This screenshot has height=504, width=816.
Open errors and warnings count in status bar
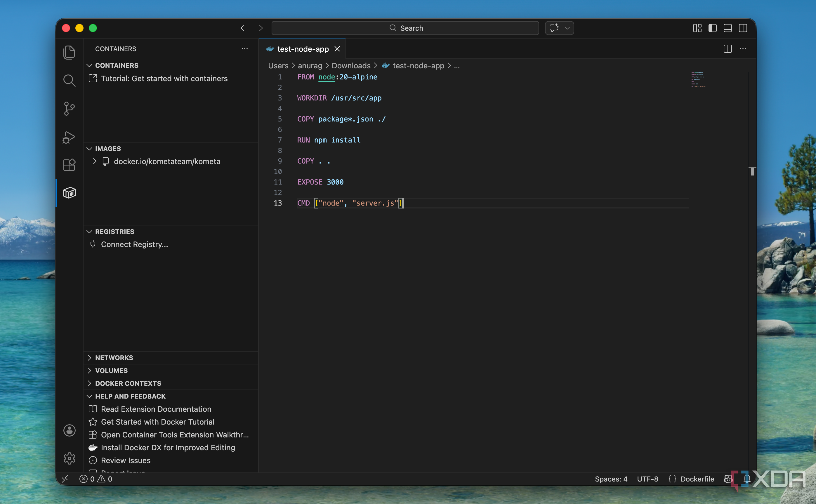point(96,479)
